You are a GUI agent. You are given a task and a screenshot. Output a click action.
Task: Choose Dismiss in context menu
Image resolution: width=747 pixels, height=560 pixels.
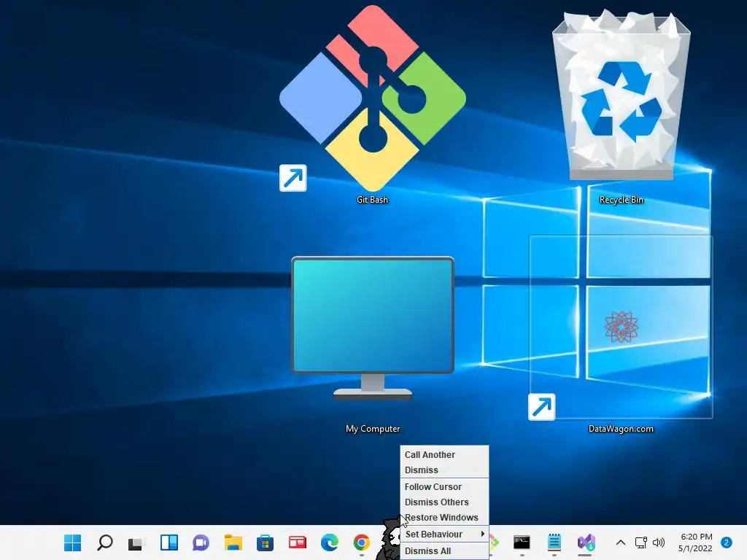pyautogui.click(x=444, y=470)
